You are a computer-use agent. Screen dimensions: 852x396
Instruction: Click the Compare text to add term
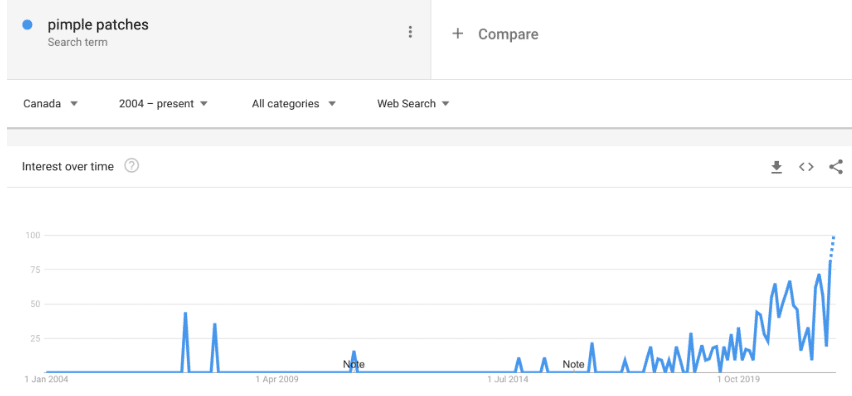click(508, 34)
